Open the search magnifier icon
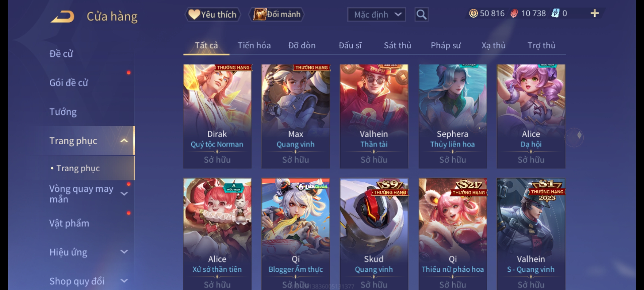This screenshot has height=290, width=644. tap(421, 15)
